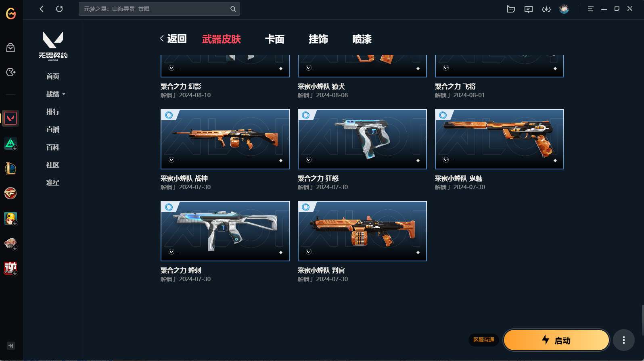Image resolution: width=644 pixels, height=361 pixels.
Task: Open the shop bag icon in sidebar
Action: coord(10,48)
